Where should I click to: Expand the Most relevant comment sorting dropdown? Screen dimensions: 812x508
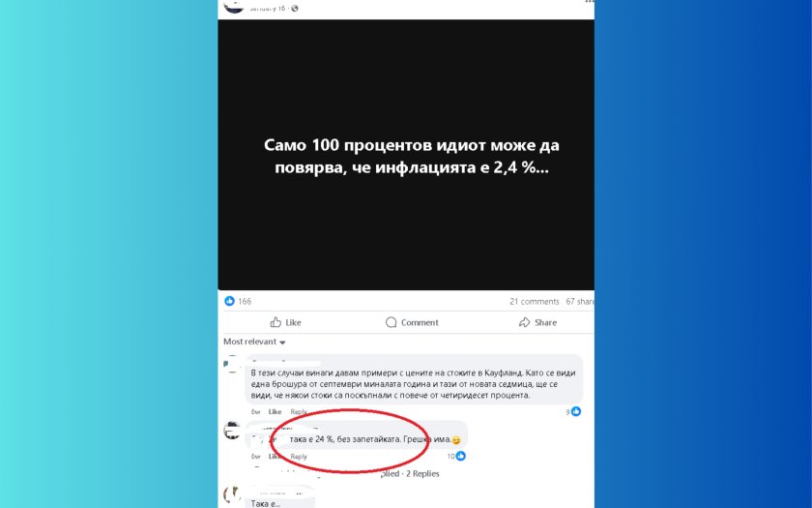pos(254,342)
